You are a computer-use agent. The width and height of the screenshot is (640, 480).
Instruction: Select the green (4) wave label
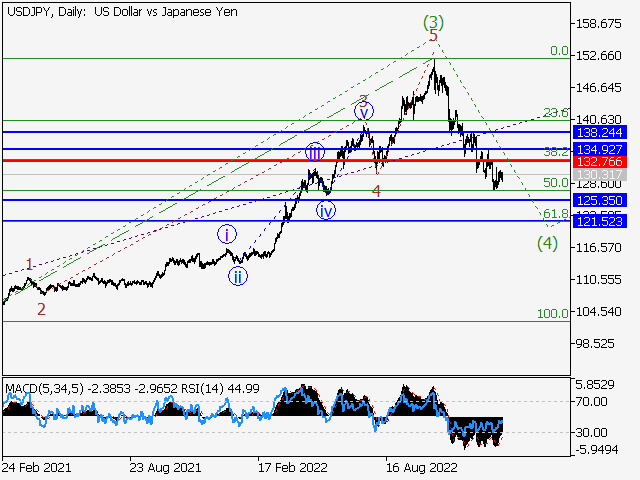(x=547, y=243)
